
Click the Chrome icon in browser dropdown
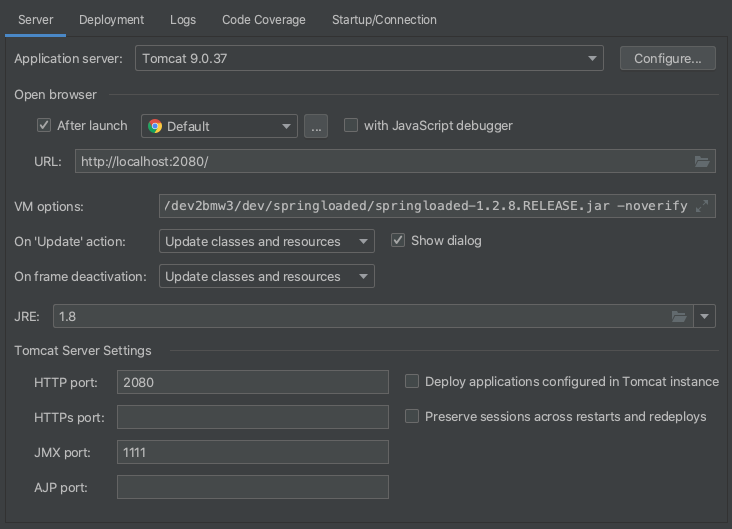point(155,126)
